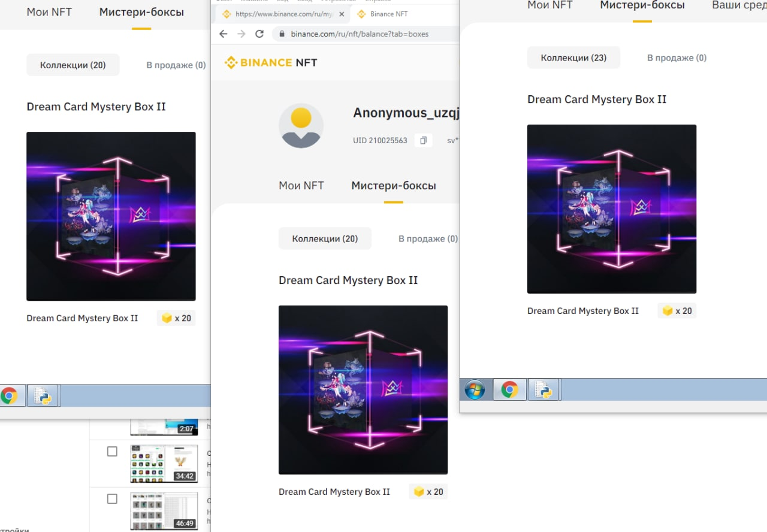Open the Mystery Box image in the right window
767x532 pixels.
tap(612, 209)
